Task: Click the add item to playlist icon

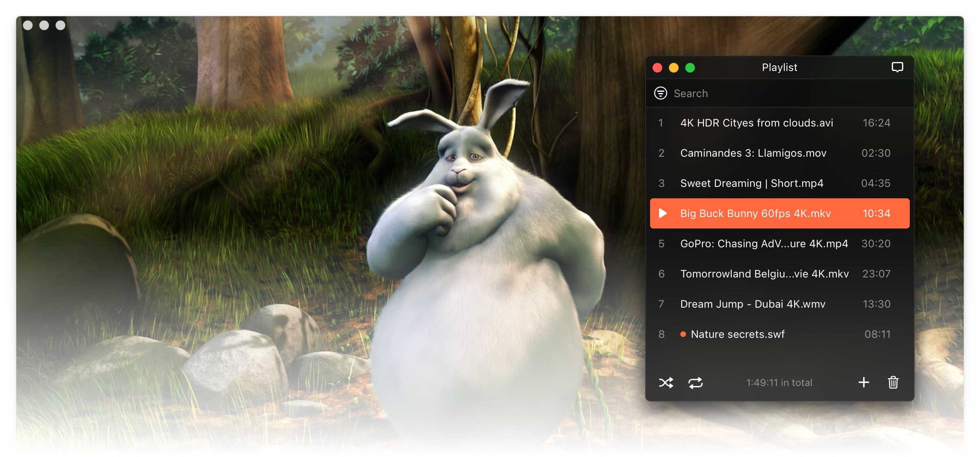Action: pos(864,382)
